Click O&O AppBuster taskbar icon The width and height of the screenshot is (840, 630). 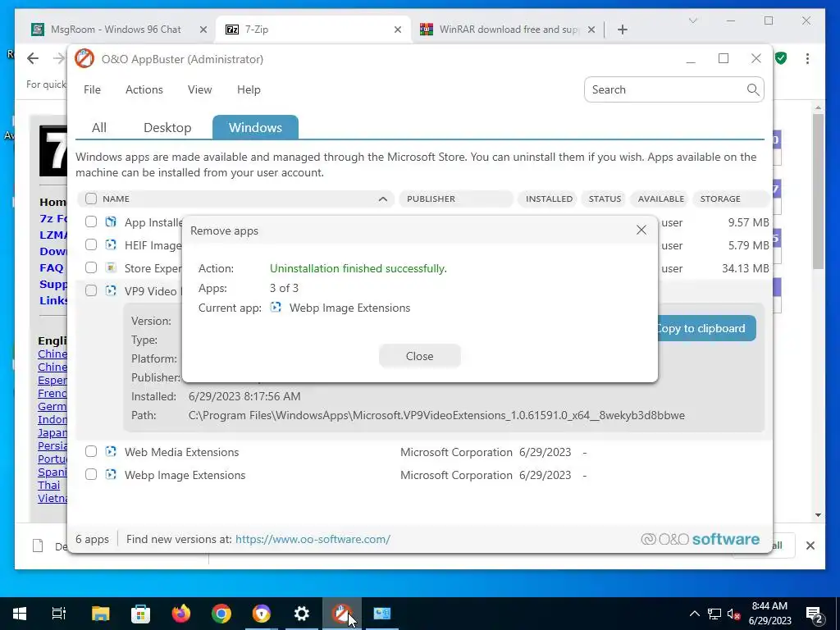click(342, 614)
